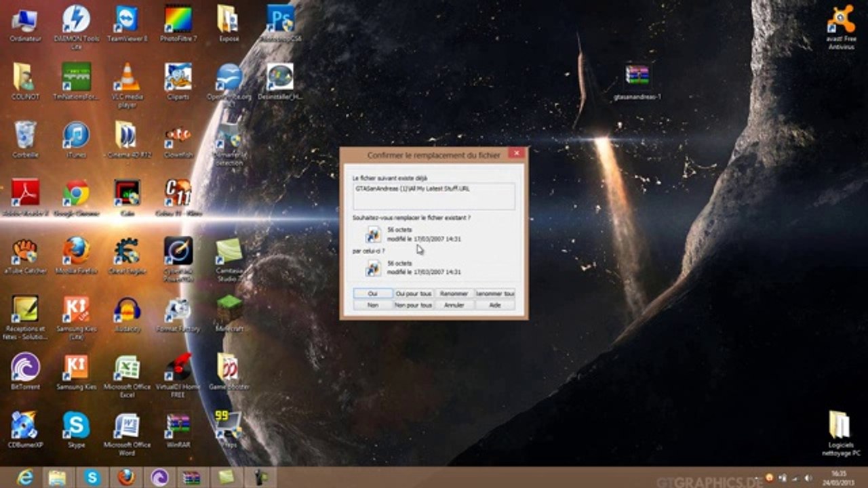Select the Clownfish shortcut icon
Image resolution: width=868 pixels, height=488 pixels.
[178, 140]
